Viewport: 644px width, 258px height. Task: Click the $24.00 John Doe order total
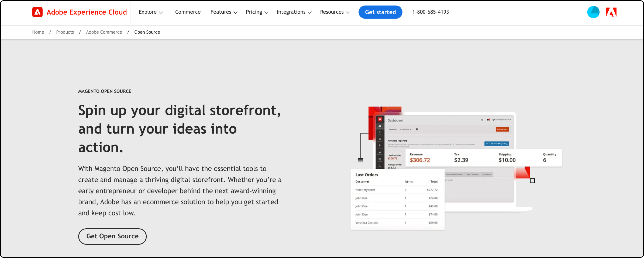(433, 198)
